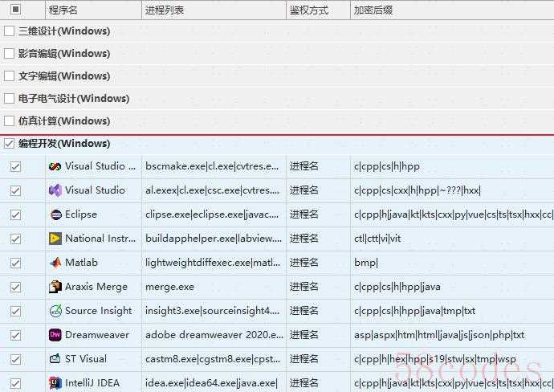Select the Dreamweaver program name
This screenshot has height=392, width=554.
97,335
